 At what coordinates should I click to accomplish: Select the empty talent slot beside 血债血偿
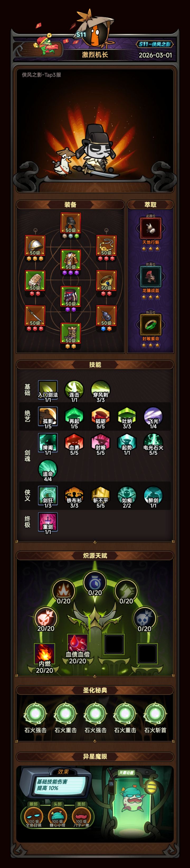point(114,644)
